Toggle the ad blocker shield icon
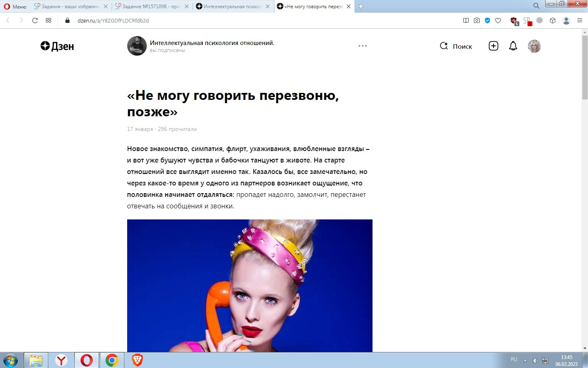Viewport: 588px width, 368px height. pyautogui.click(x=487, y=20)
